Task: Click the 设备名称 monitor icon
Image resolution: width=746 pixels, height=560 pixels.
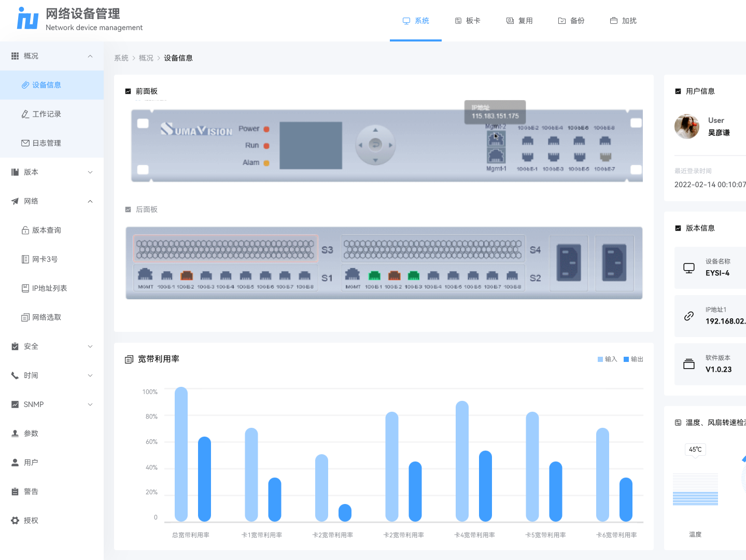Action: point(689,268)
